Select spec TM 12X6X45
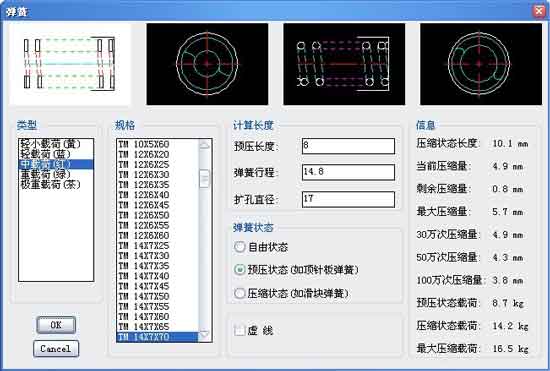This screenshot has width=550, height=371. point(157,205)
